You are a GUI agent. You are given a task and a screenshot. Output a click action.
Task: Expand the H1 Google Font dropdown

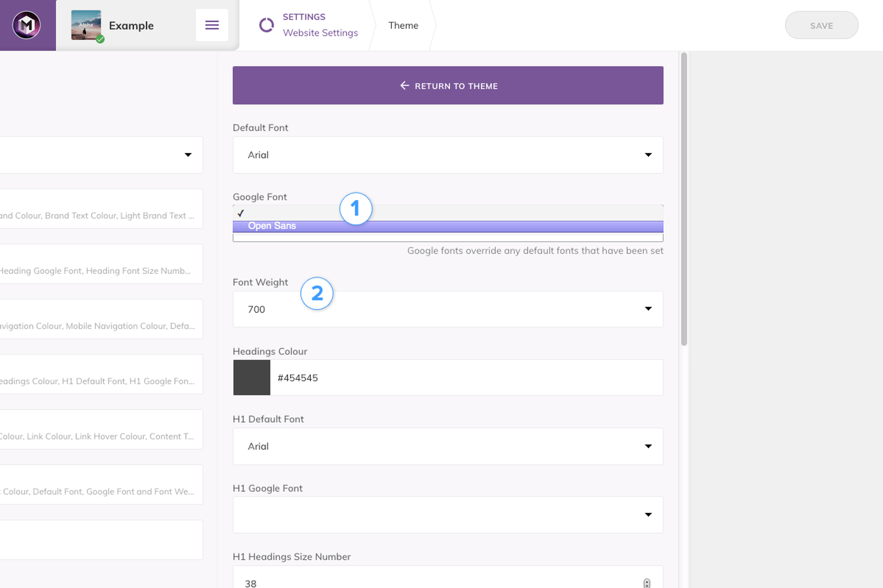pyautogui.click(x=448, y=515)
